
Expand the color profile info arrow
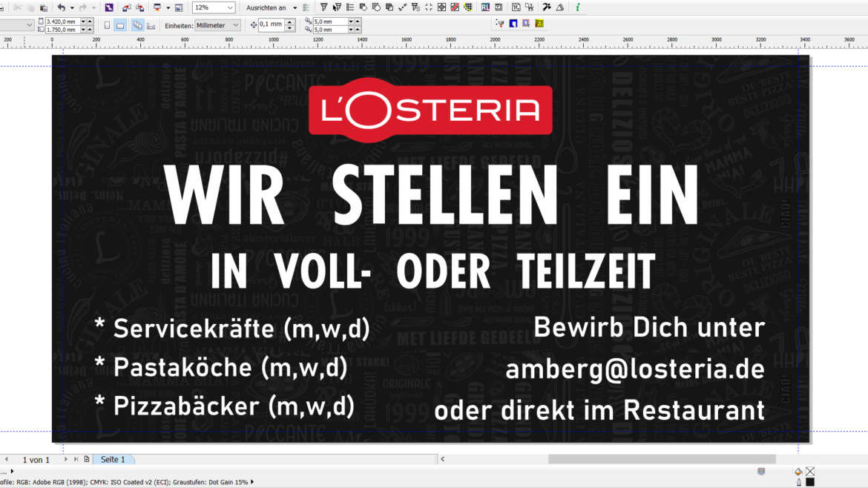[252, 482]
